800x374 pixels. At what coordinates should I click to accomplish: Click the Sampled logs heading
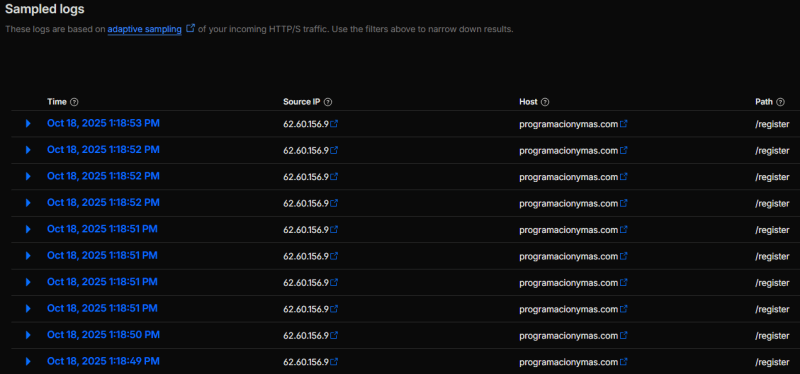pyautogui.click(x=45, y=9)
